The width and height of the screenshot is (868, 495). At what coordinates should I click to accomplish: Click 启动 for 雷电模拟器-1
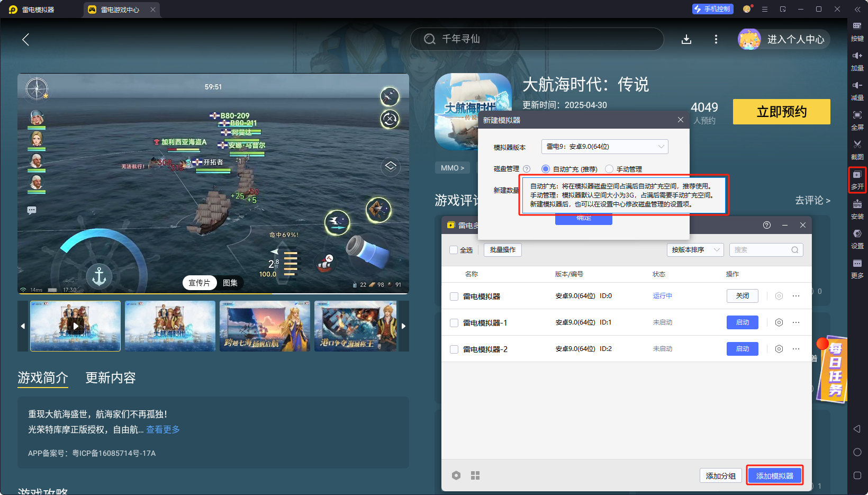tap(742, 322)
